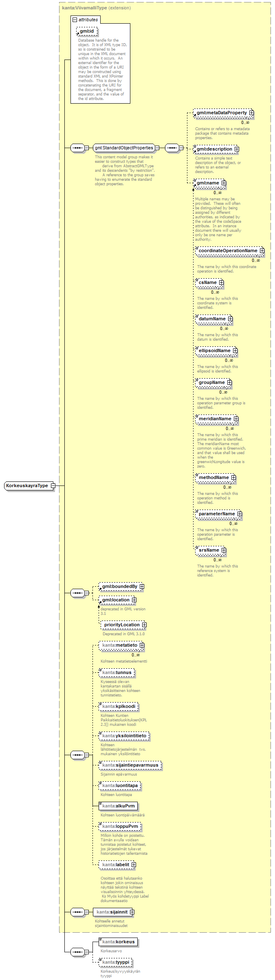The width and height of the screenshot is (275, 980).
Task: Expand gml:boundedBy element
Action: pos(142,586)
